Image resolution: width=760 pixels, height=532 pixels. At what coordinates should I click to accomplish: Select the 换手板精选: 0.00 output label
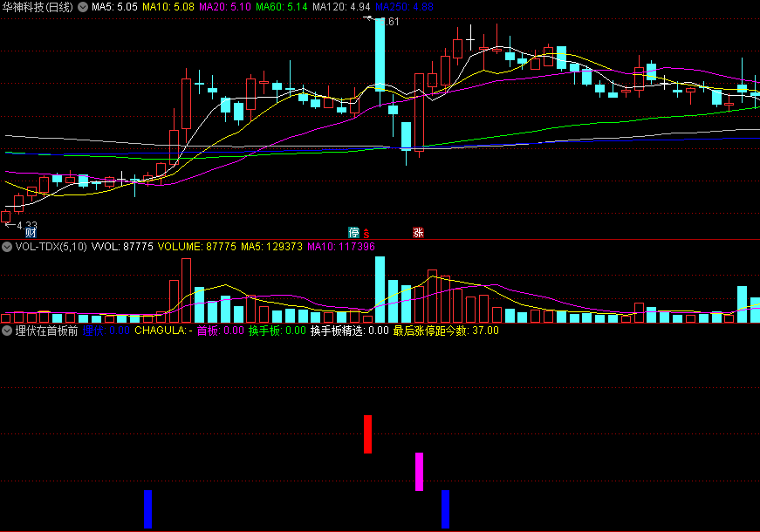(350, 331)
